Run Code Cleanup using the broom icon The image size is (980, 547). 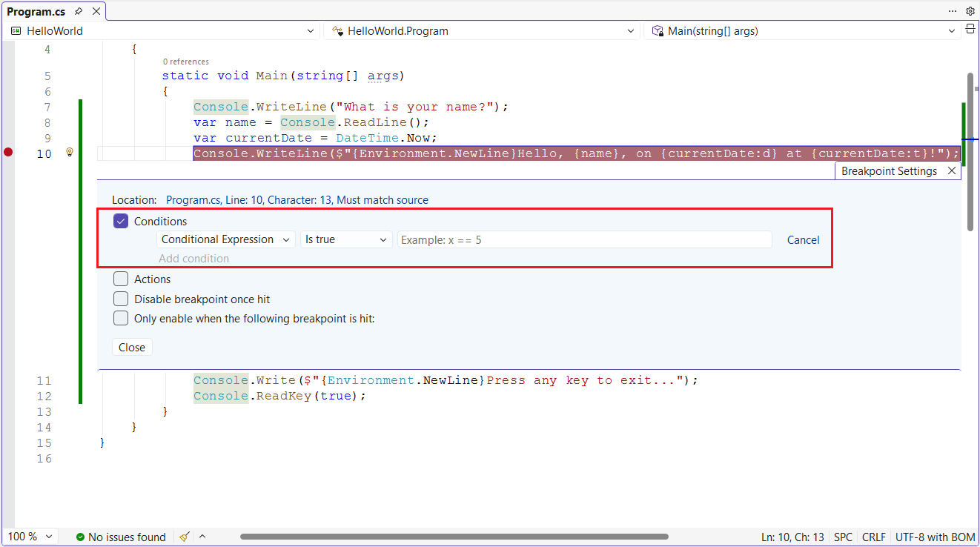184,536
